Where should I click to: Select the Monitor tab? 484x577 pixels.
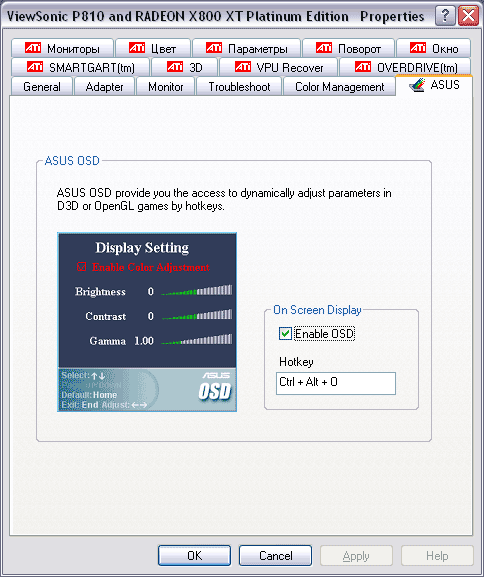[x=165, y=87]
